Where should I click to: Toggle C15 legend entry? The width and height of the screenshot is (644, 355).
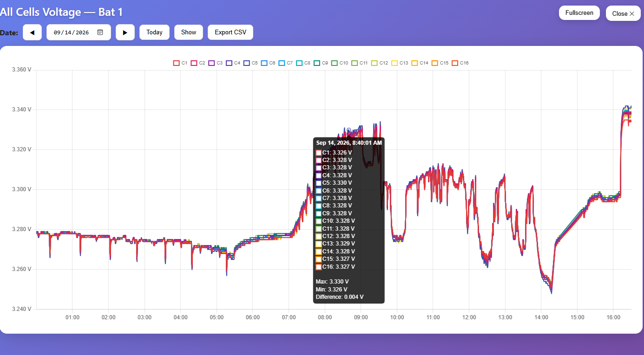click(x=440, y=63)
